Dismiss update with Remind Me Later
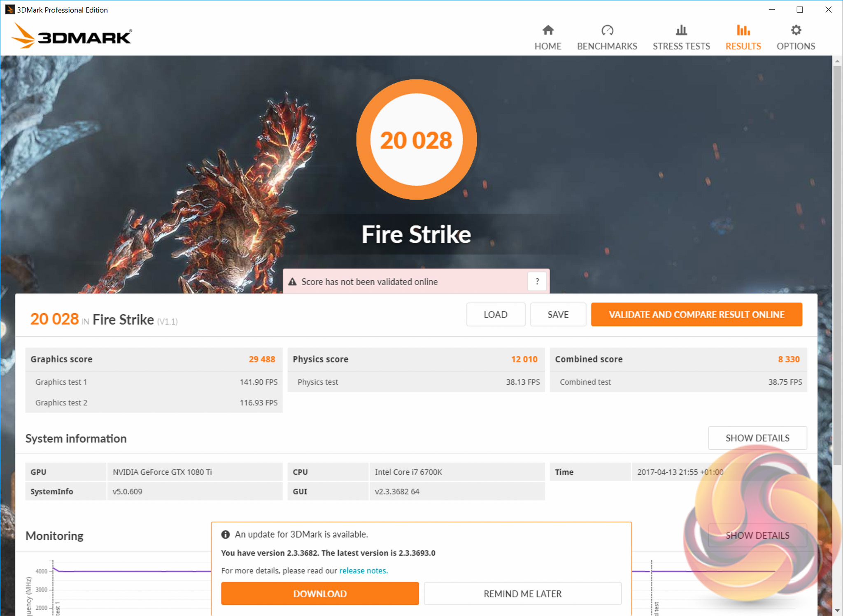Viewport: 843px width, 616px height. (x=522, y=593)
